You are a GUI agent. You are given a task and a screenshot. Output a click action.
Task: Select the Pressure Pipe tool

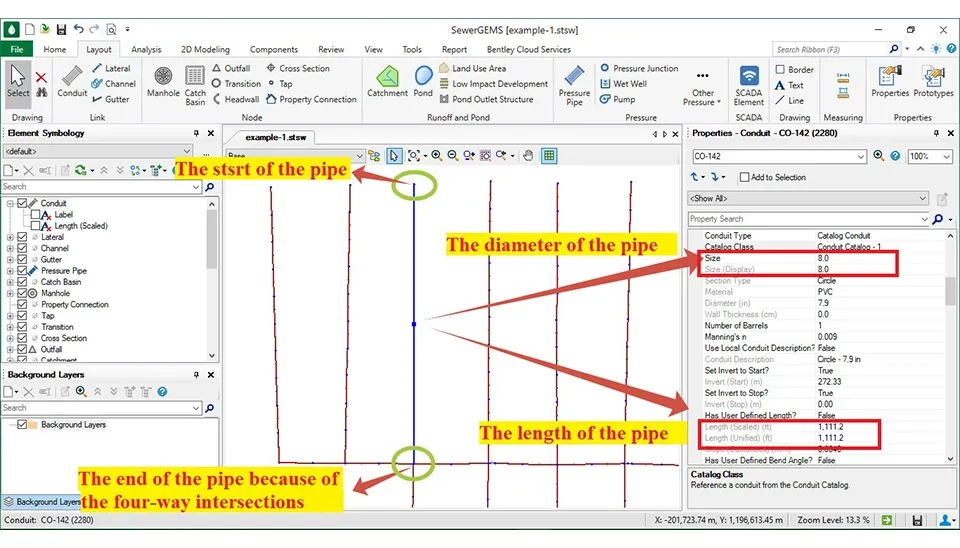coord(574,83)
